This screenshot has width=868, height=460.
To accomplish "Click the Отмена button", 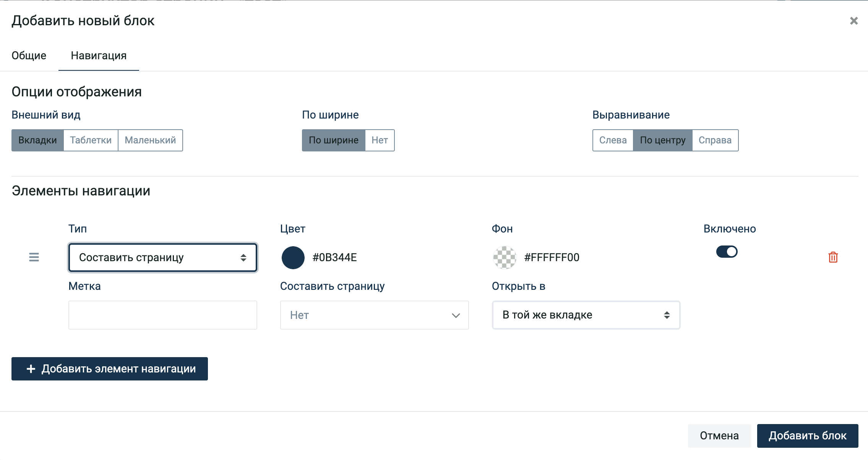I will point(719,436).
